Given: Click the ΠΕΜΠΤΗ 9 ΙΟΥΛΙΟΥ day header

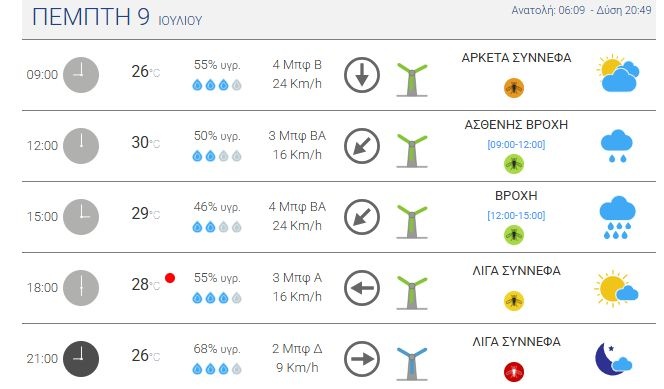Looking at the screenshot, I should click(x=117, y=17).
